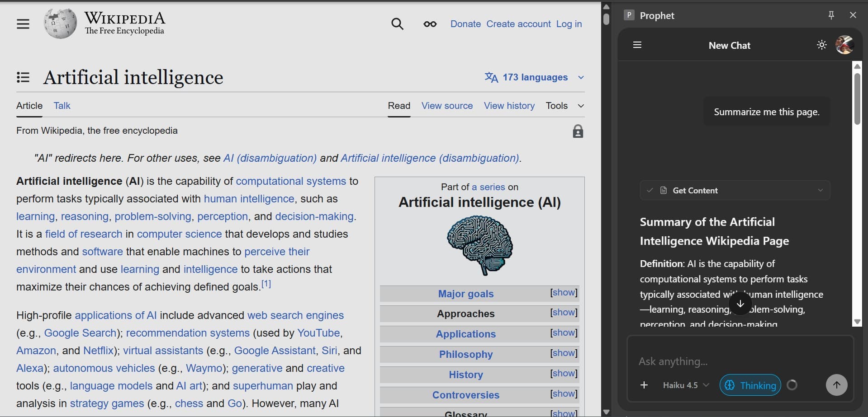868x417 pixels.
Task: Open the Tools menu
Action: coord(556,105)
